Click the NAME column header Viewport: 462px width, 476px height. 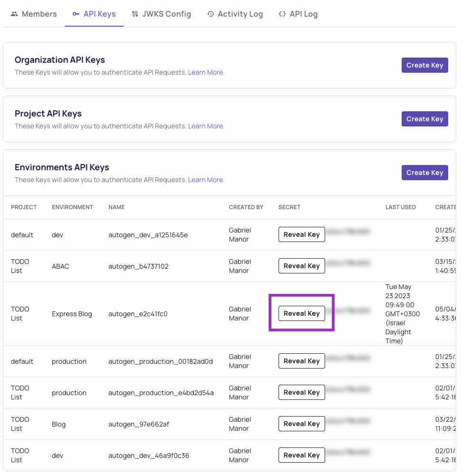[x=116, y=207]
